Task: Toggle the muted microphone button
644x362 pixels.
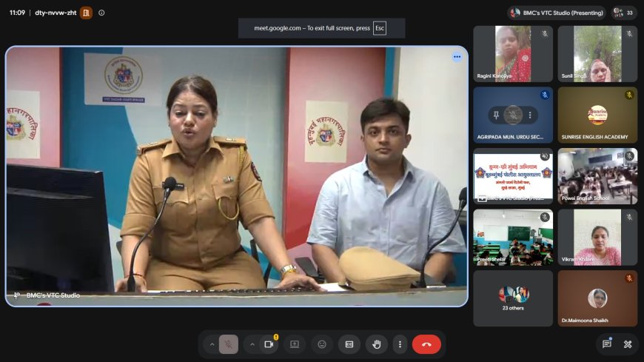Action: (x=228, y=344)
